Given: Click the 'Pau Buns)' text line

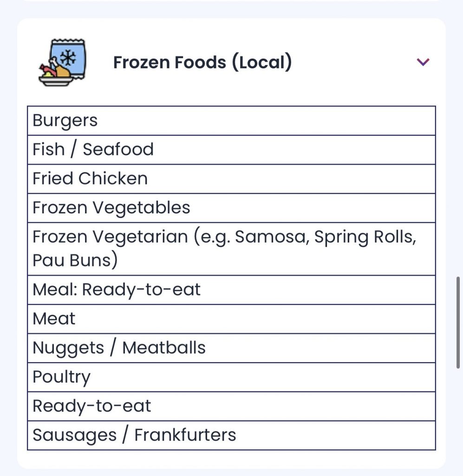Looking at the screenshot, I should [x=75, y=260].
